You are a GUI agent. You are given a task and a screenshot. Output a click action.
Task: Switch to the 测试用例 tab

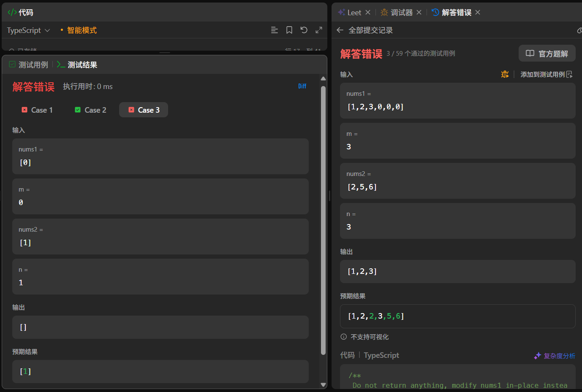click(x=29, y=65)
